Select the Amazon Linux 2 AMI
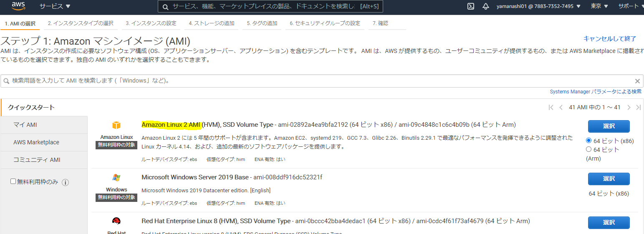Viewport: 644px width, 234px height. (609, 126)
